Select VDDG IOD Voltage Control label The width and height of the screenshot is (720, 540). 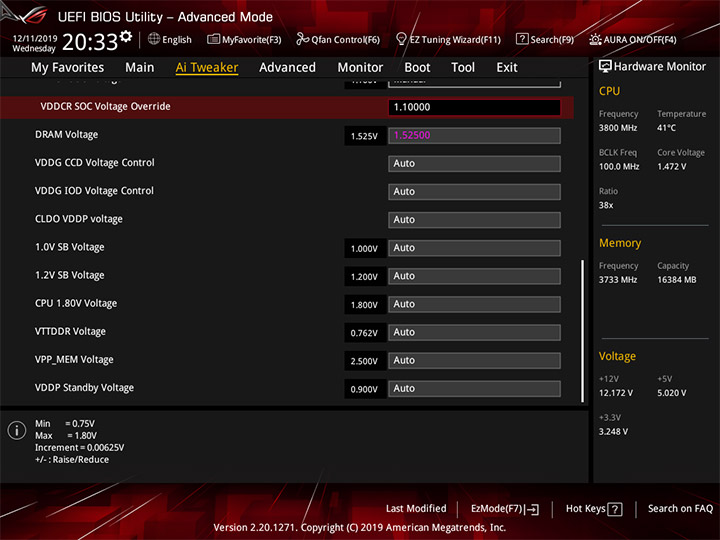coord(94,191)
